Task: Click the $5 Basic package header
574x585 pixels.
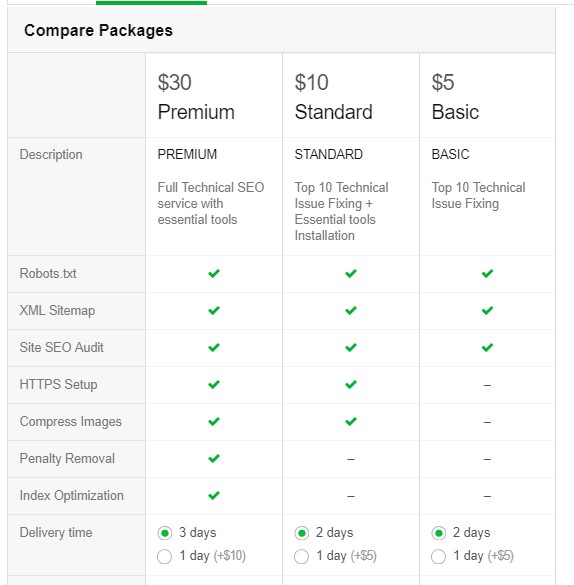Action: (x=455, y=97)
